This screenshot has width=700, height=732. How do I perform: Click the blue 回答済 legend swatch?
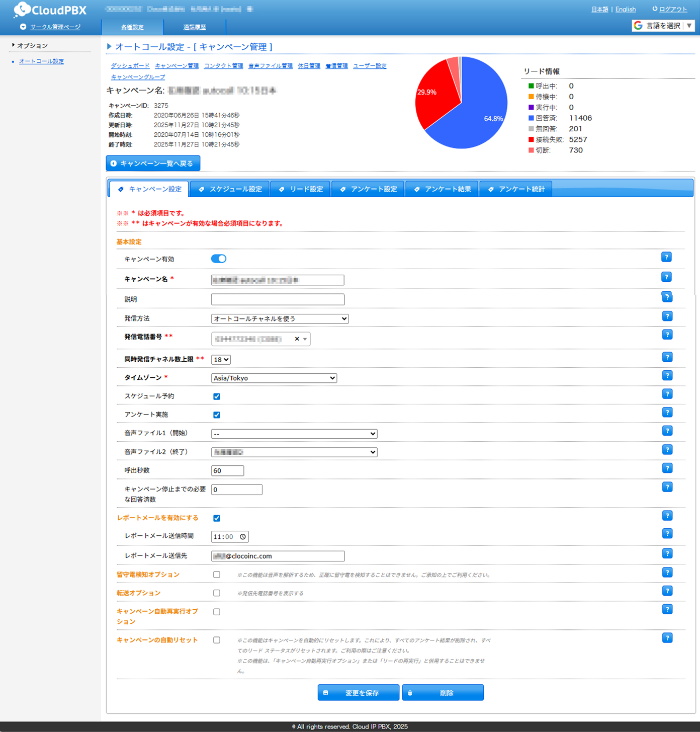click(531, 118)
